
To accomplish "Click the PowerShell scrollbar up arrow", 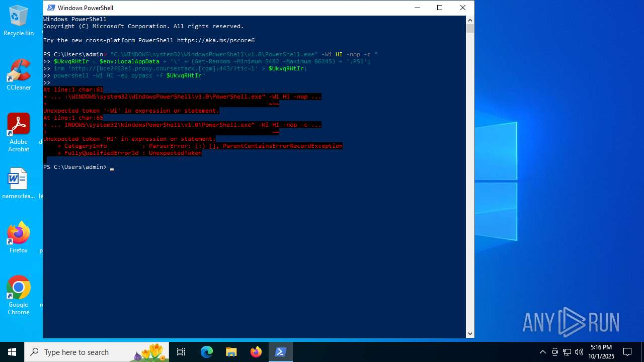I will [470, 20].
